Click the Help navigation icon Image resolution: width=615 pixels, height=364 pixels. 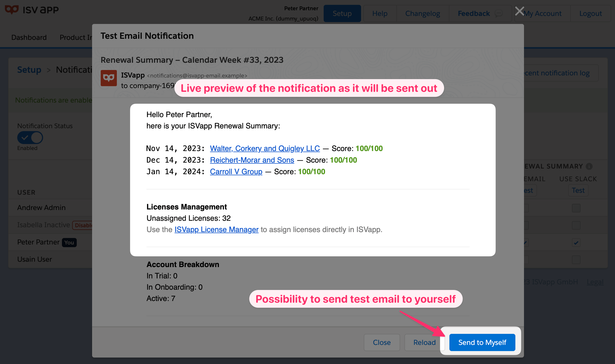pos(380,13)
